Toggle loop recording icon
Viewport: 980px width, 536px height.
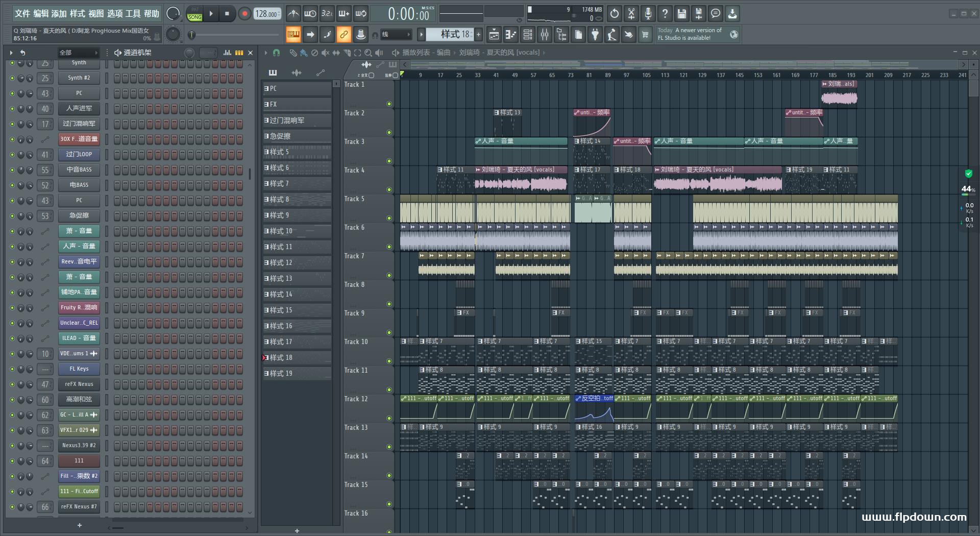pyautogui.click(x=361, y=14)
